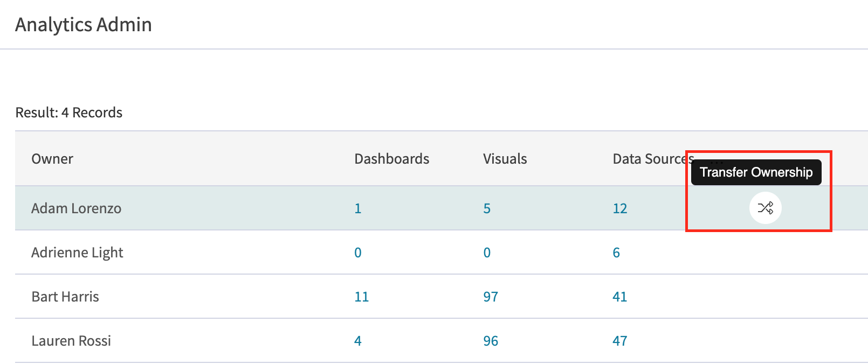Sort by the Owner column header
The height and width of the screenshot is (364, 868).
(52, 159)
